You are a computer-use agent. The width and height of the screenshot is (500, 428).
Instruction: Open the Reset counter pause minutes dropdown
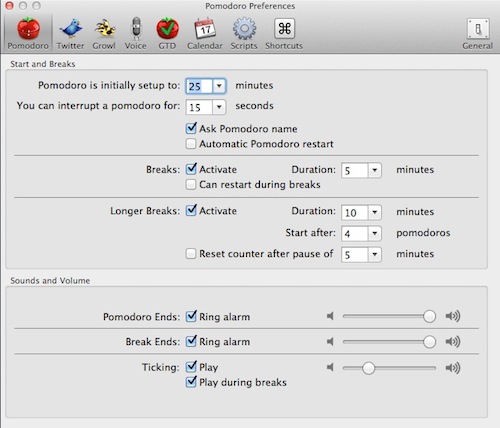(375, 255)
